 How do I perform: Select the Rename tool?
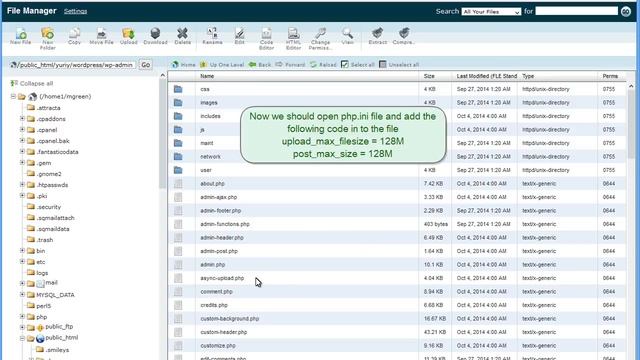tap(212, 36)
